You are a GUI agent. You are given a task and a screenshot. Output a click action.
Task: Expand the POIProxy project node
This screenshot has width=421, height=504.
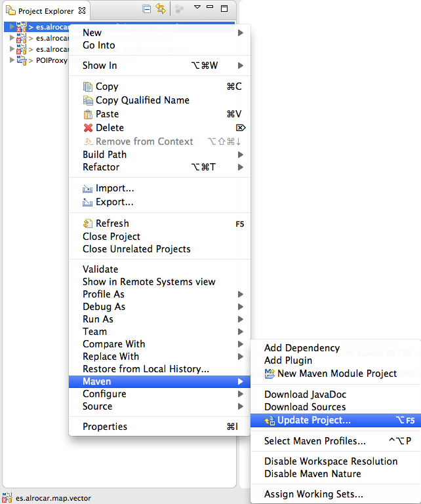[12, 60]
